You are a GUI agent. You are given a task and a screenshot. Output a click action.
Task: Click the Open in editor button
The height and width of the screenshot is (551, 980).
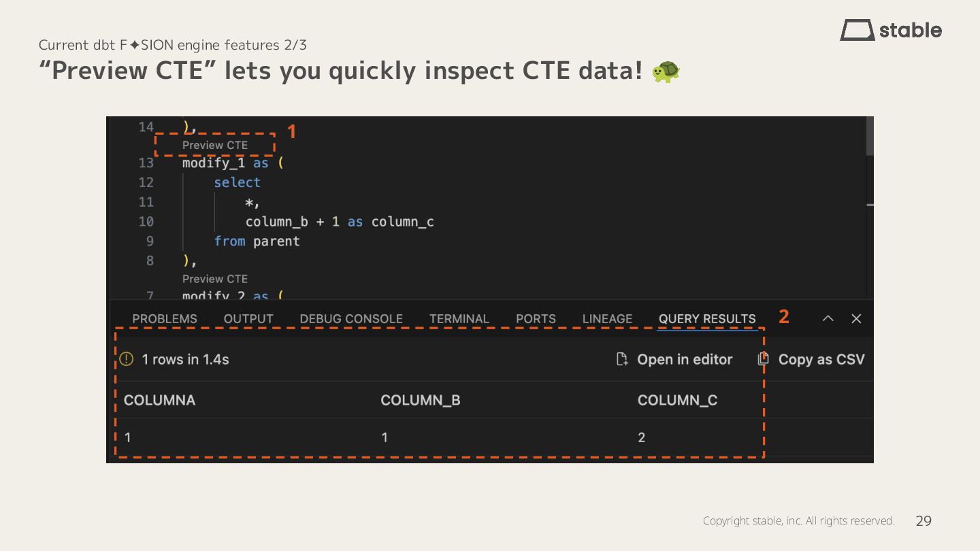[674, 359]
